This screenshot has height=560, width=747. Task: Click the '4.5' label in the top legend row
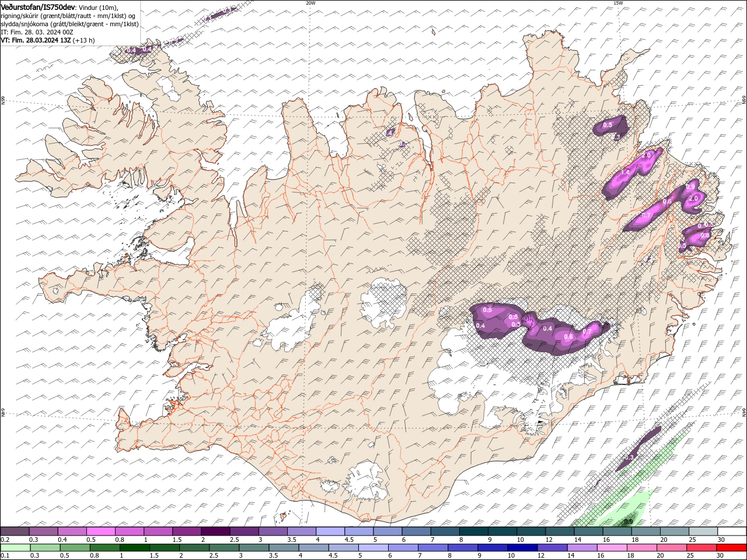[349, 540]
